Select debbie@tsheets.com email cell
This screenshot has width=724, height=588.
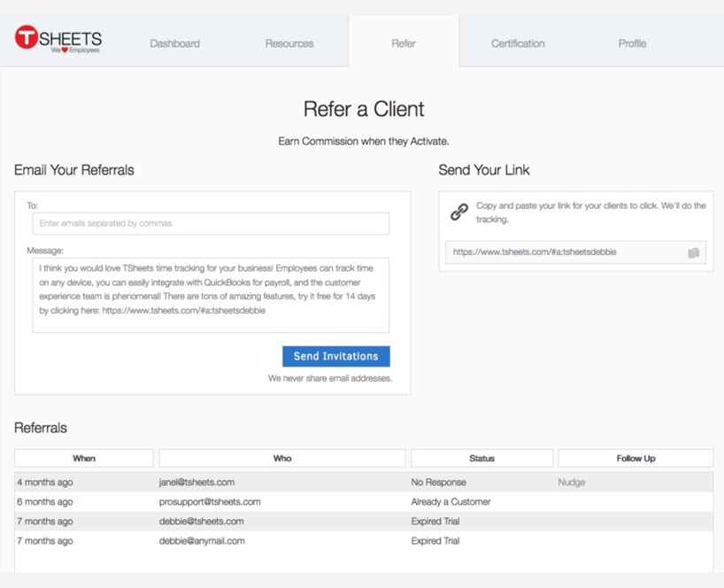[201, 522]
